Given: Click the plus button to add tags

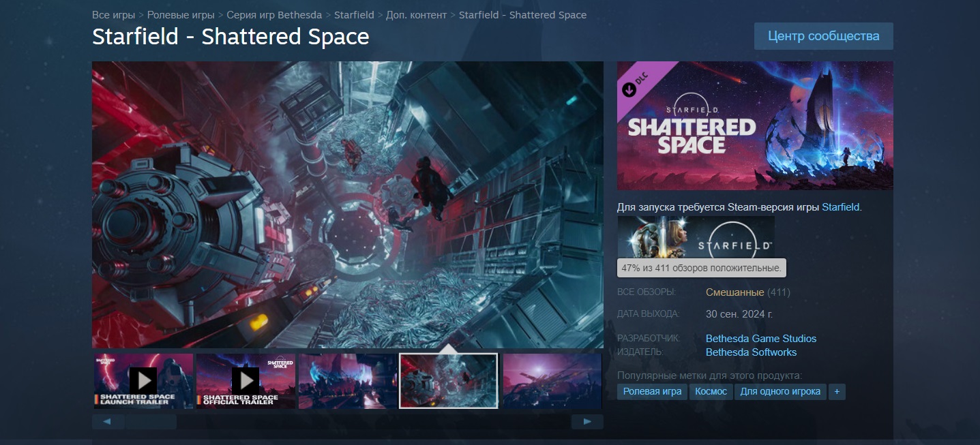Looking at the screenshot, I should [837, 391].
